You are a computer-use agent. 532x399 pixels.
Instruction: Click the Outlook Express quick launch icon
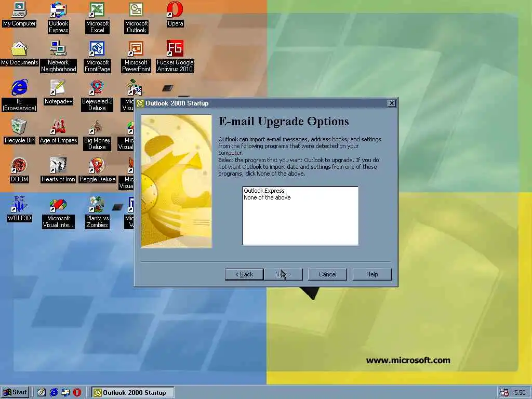(65, 392)
